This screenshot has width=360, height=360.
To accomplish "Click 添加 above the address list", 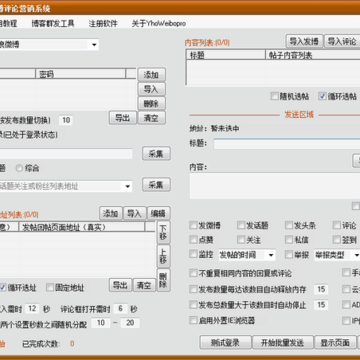I will [111, 213].
